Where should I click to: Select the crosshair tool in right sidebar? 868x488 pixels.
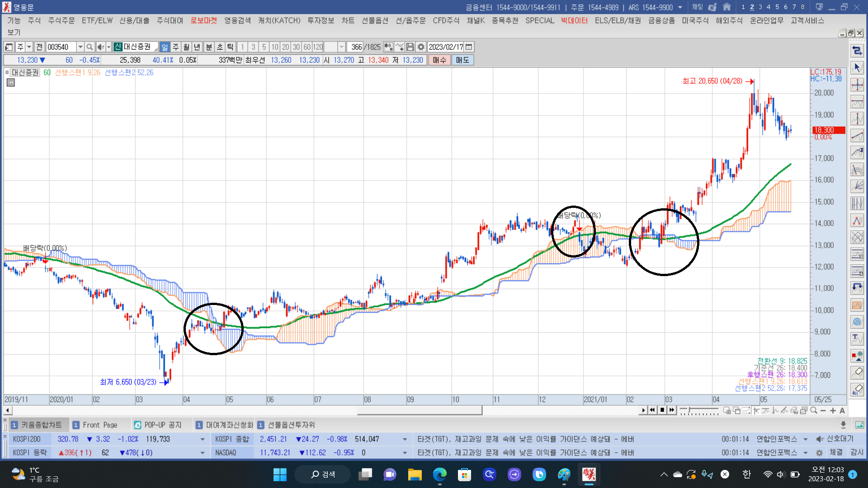(857, 85)
